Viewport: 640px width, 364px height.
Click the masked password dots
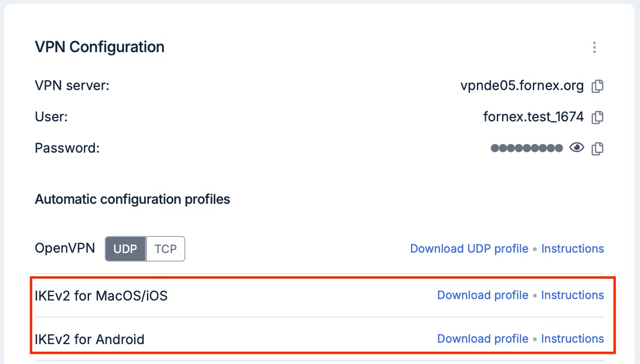pos(527,148)
